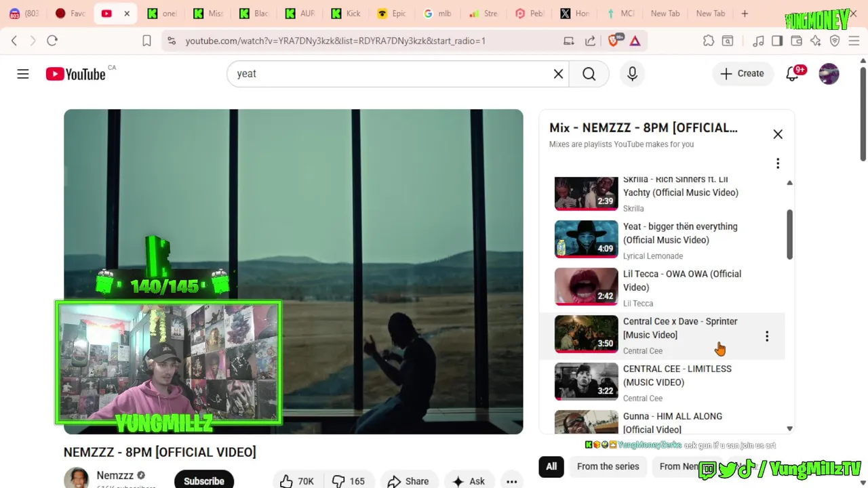Select CENTRAL CEE - LIMITLESS video
The width and height of the screenshot is (868, 488).
coord(662,383)
